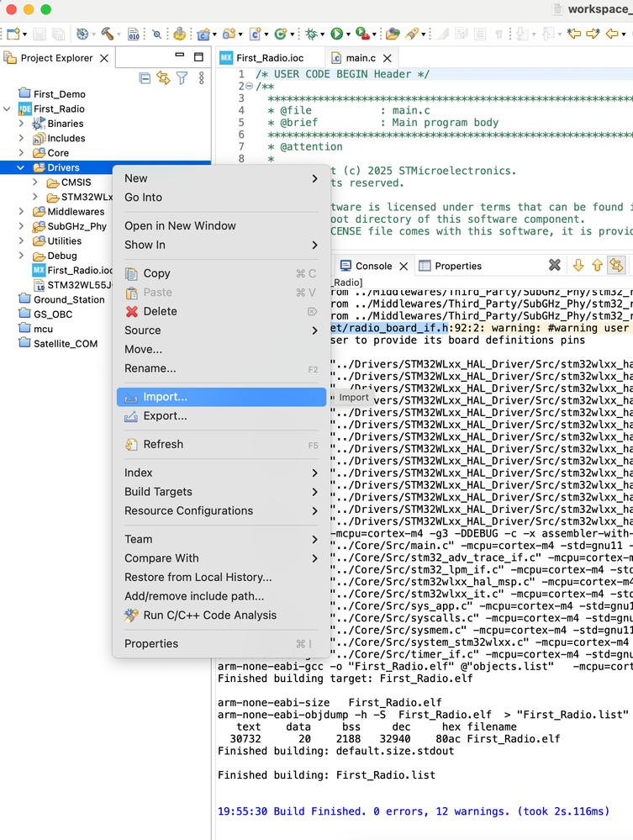Close the Console view tab
Screen dimensions: 633x840
tap(404, 266)
